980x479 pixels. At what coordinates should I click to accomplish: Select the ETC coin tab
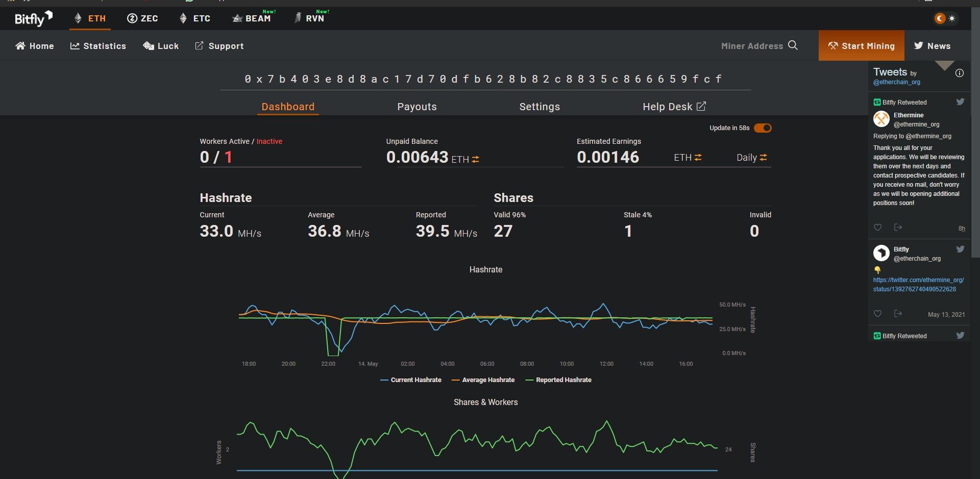(195, 18)
